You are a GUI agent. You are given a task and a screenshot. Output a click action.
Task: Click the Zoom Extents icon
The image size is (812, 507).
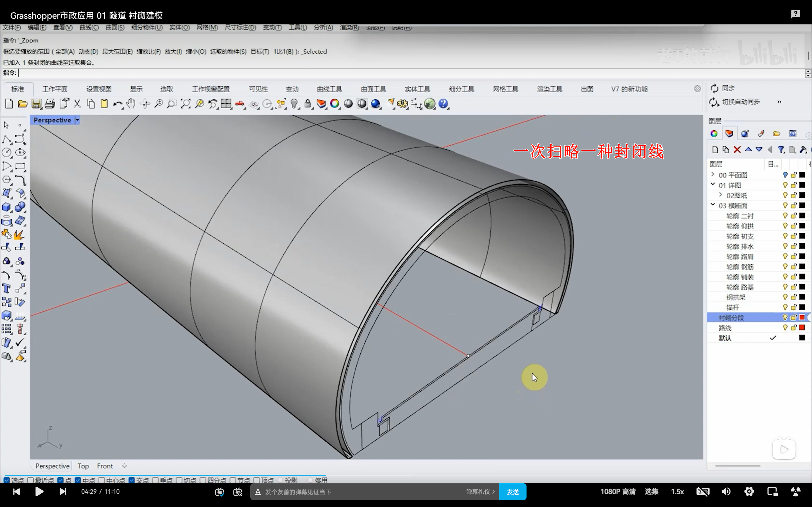[x=185, y=104]
